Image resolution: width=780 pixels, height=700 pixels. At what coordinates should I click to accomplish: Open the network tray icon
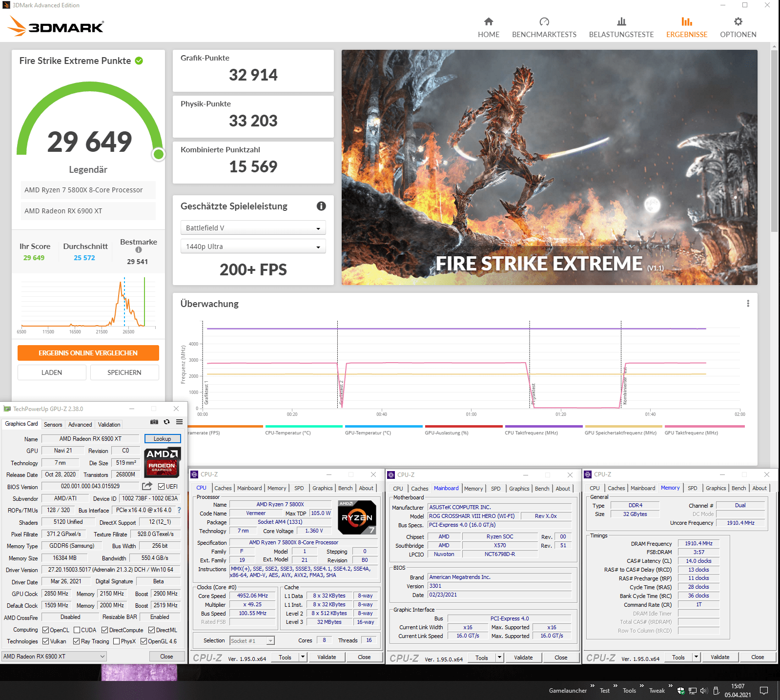click(693, 691)
